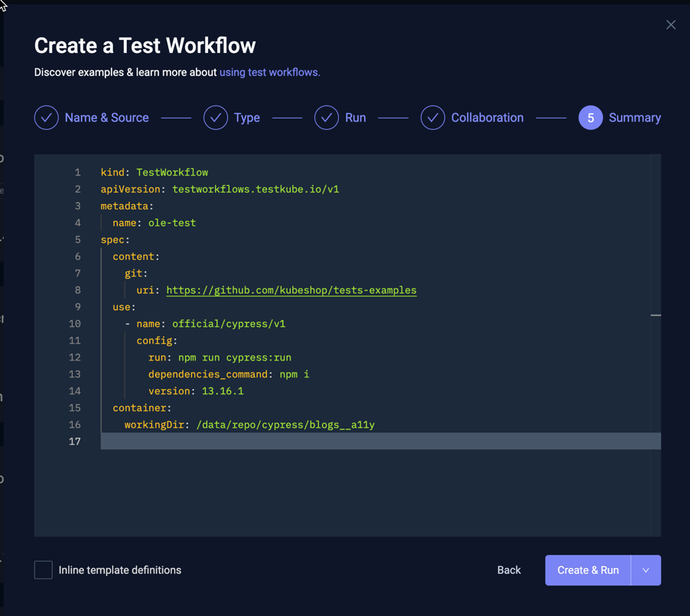Open the kubeshop tests-examples GitHub link

click(x=291, y=290)
